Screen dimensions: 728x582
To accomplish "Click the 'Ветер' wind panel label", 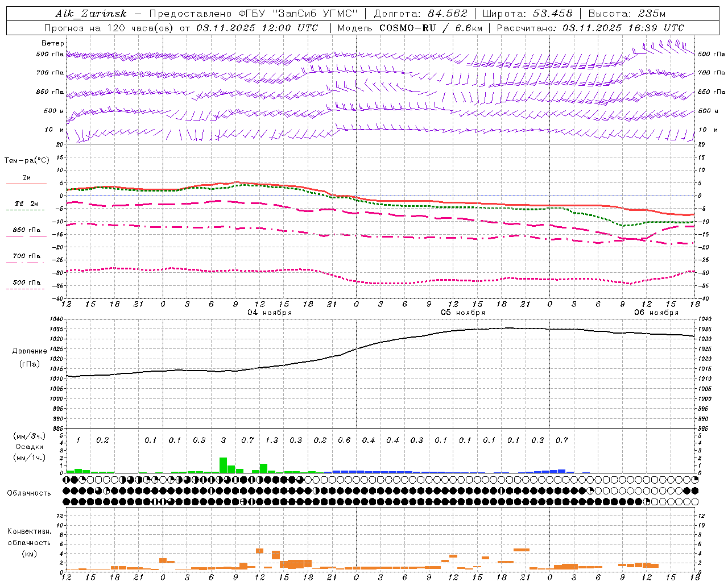I will pyautogui.click(x=53, y=43).
